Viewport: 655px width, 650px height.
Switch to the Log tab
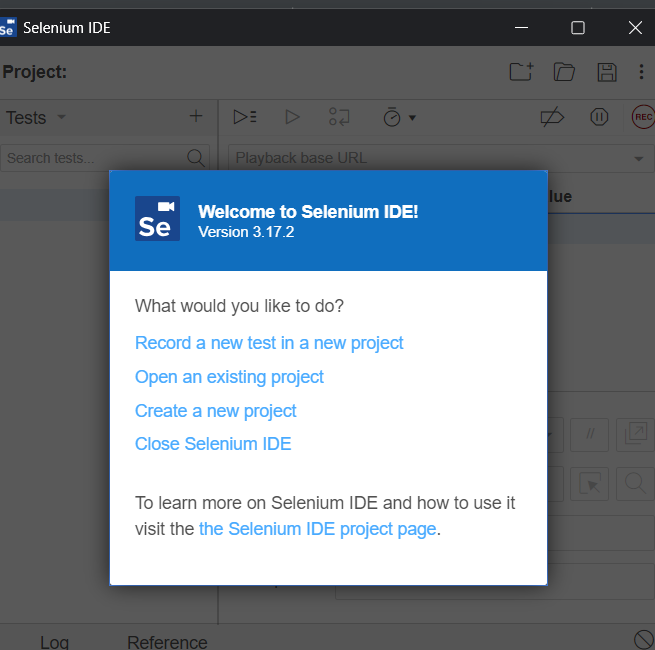coord(54,642)
